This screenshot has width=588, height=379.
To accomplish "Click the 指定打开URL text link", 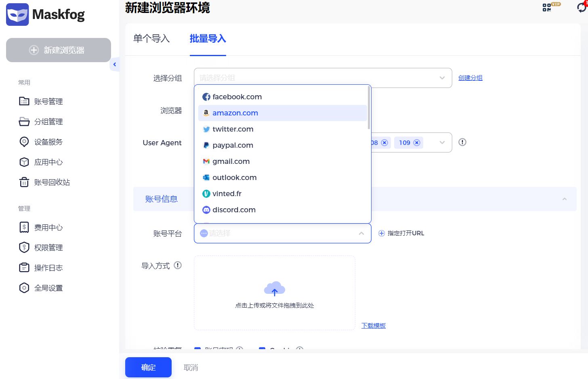I will point(406,233).
